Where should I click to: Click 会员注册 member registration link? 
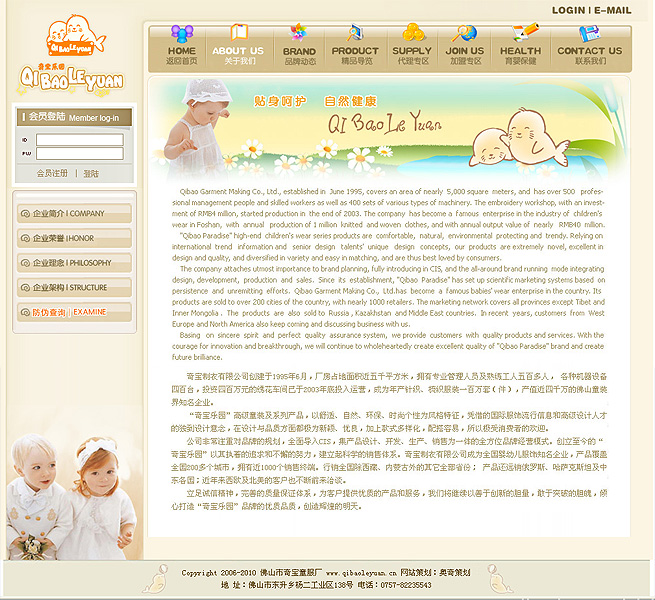(x=52, y=173)
